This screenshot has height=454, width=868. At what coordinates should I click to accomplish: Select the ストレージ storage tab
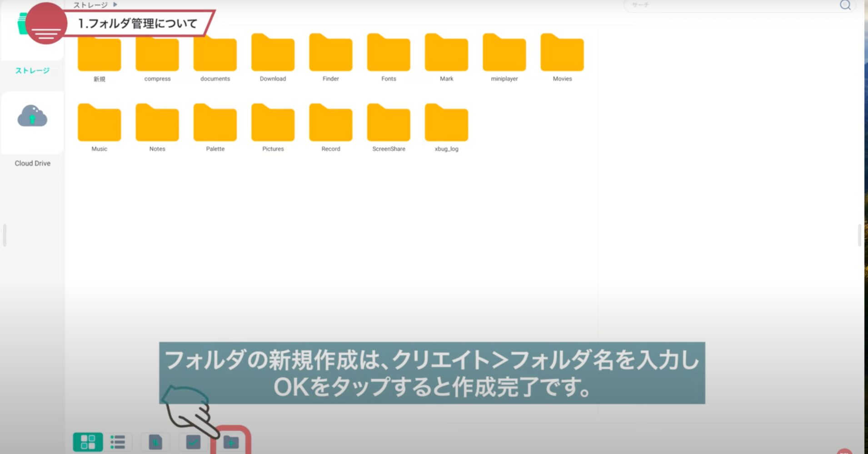tap(32, 70)
